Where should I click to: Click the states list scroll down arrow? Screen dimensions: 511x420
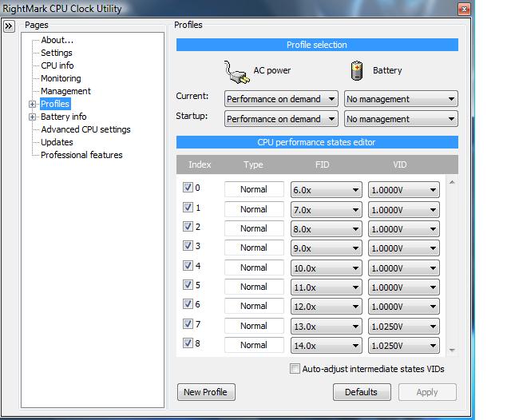(x=452, y=350)
